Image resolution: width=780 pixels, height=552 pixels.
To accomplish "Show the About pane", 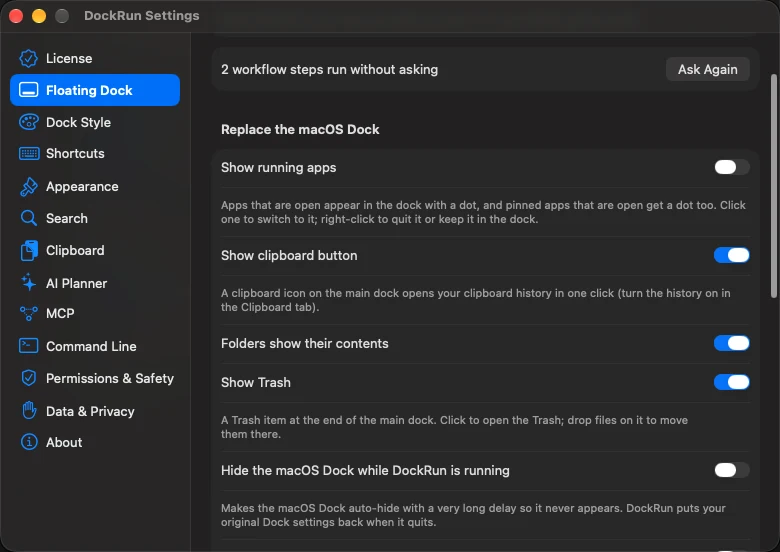I will point(95,442).
